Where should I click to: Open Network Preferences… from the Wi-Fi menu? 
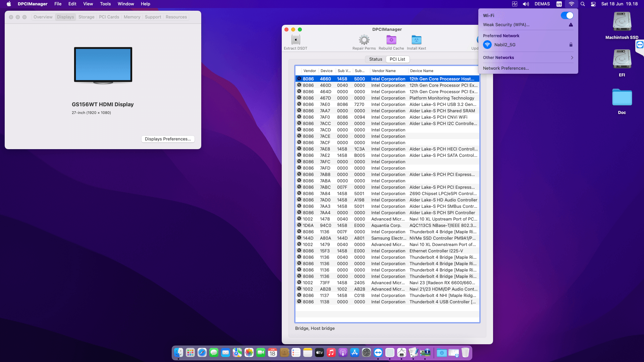coord(506,68)
